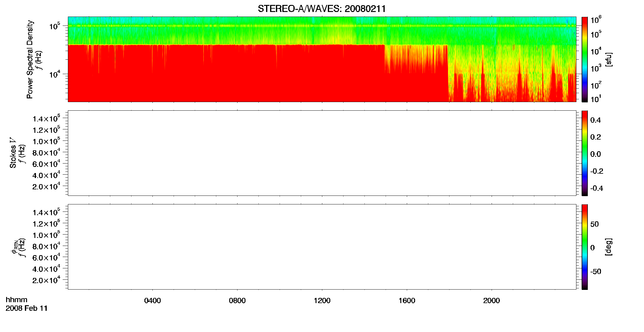Click 1.4×10^5 tick in Stokes V panel
The height and width of the screenshot is (332, 644).
[x=46, y=118]
